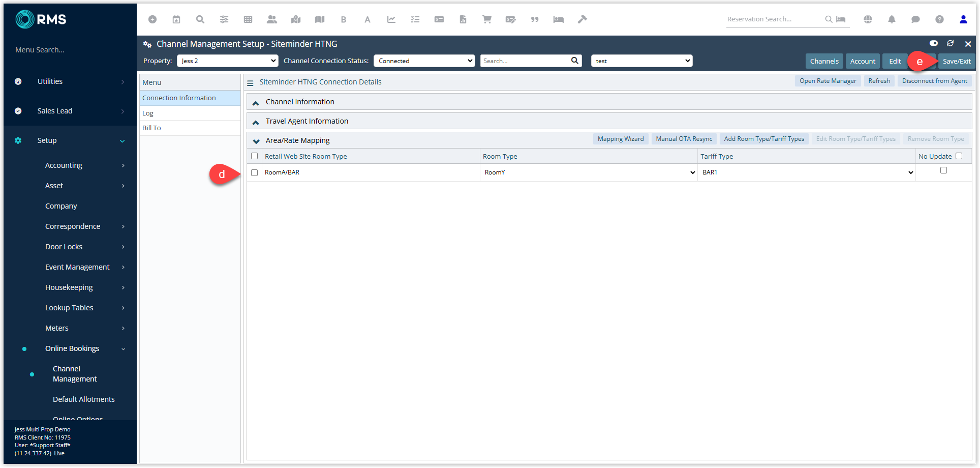Open the Tariff Type dropdown showing BAR1
This screenshot has width=980, height=468.
click(x=807, y=172)
